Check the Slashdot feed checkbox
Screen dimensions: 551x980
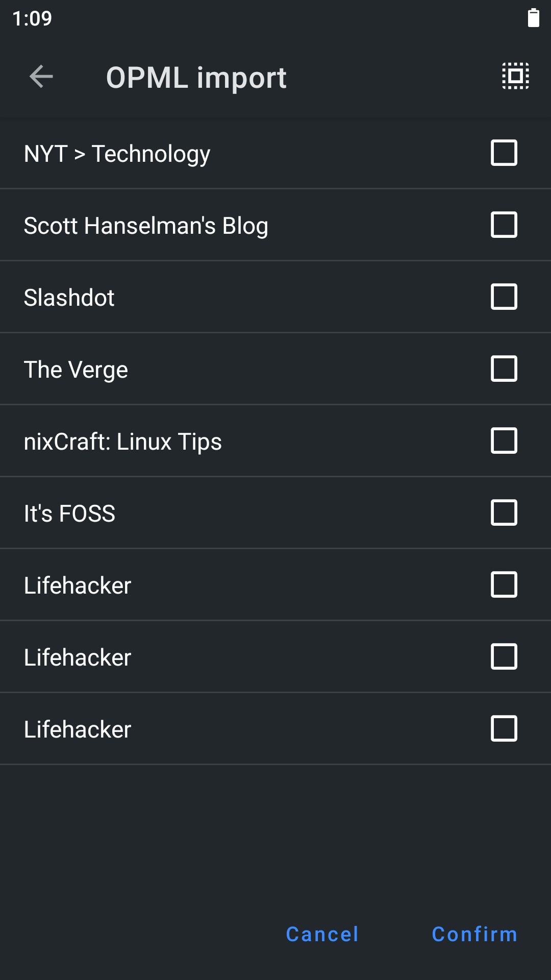click(x=503, y=297)
